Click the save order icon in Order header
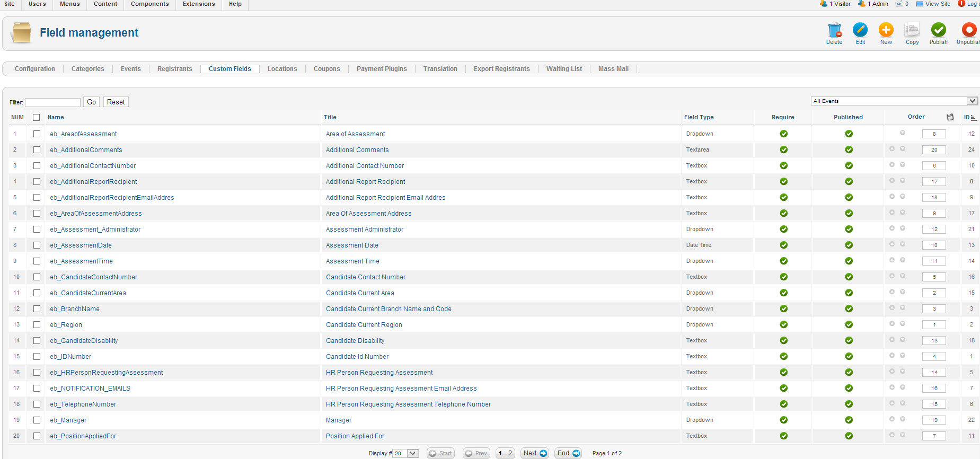This screenshot has width=980, height=459. (x=950, y=117)
